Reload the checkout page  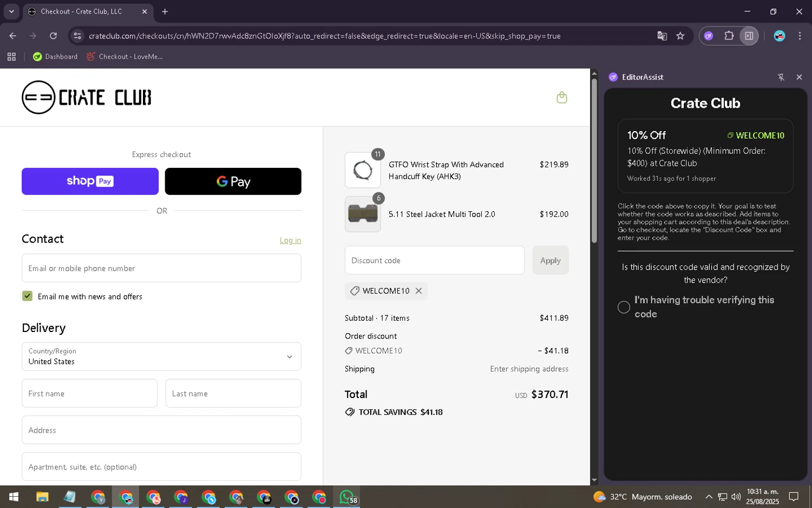coord(53,36)
